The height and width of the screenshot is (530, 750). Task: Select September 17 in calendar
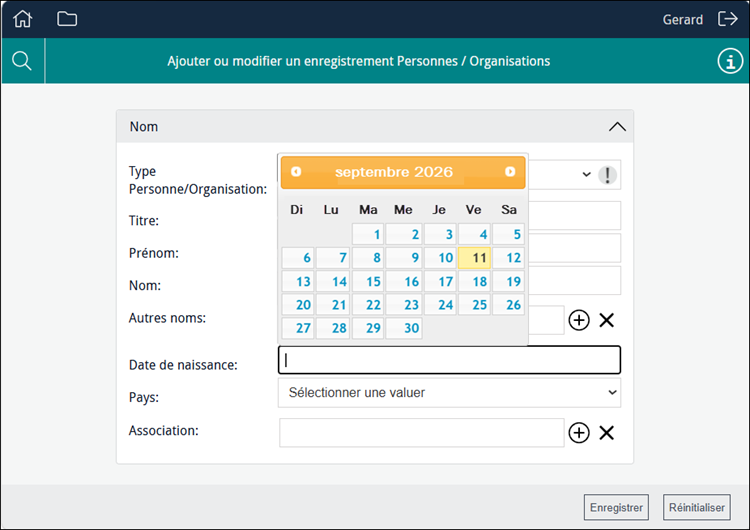tap(440, 281)
